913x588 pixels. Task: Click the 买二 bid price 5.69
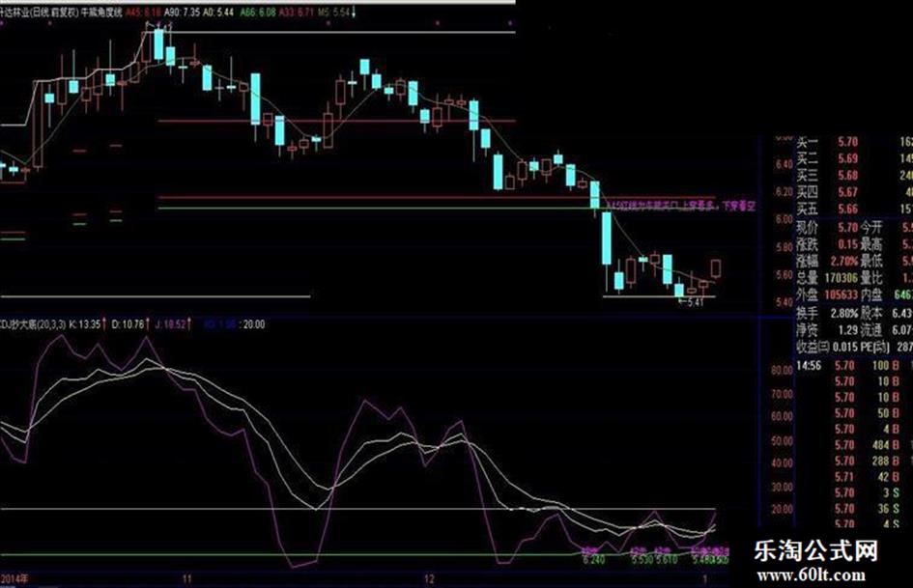point(847,158)
